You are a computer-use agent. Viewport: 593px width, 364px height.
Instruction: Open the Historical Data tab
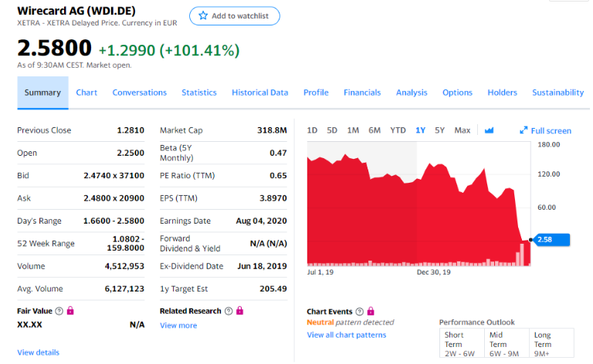point(259,93)
